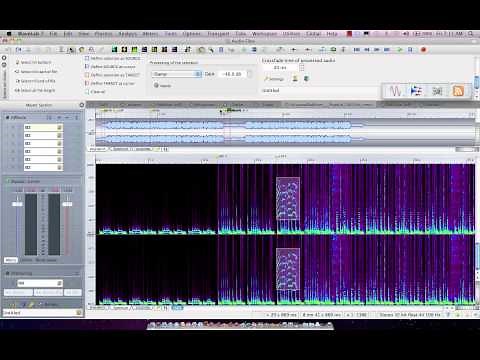This screenshot has width=480, height=360.
Task: Click the left master level fader handle
Action: (17, 204)
